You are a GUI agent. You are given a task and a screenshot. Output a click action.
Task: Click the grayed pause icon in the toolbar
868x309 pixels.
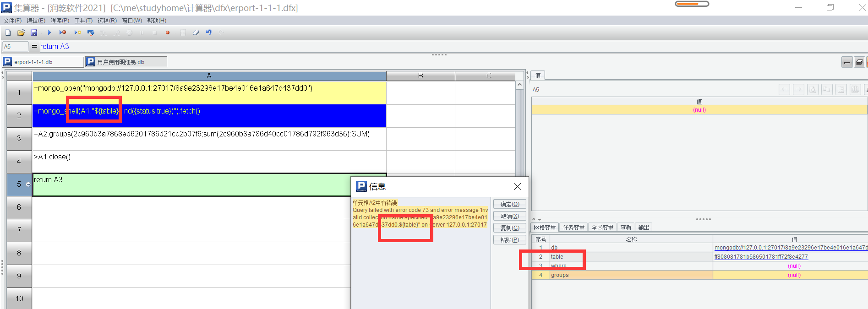click(142, 33)
